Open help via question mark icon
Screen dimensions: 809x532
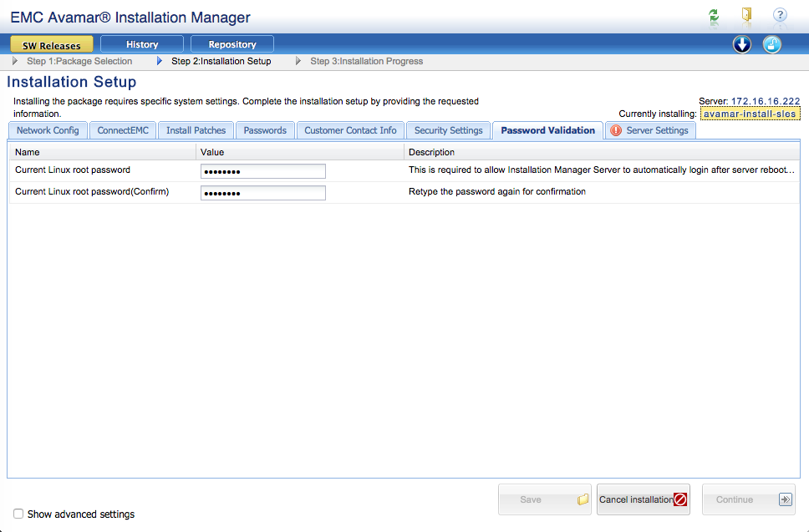tap(780, 15)
